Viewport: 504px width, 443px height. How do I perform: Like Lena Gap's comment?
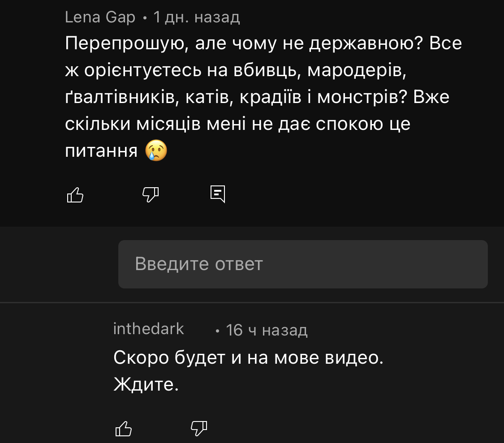(x=75, y=195)
